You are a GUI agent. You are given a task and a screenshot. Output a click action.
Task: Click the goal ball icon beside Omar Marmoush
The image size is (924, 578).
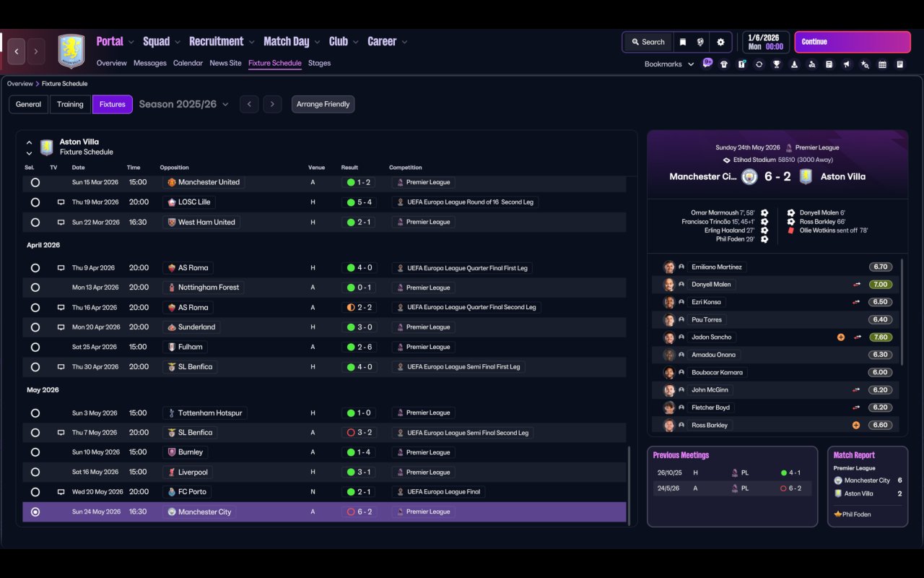coord(764,213)
